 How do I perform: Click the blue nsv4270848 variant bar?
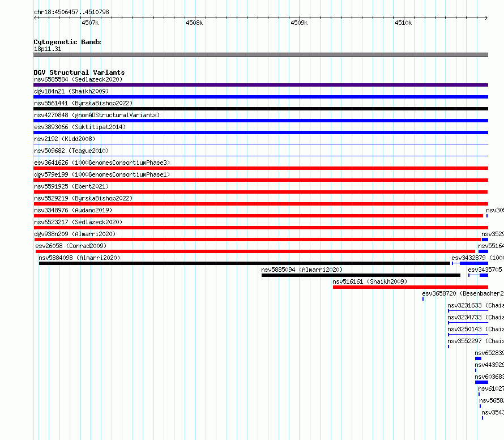260,121
